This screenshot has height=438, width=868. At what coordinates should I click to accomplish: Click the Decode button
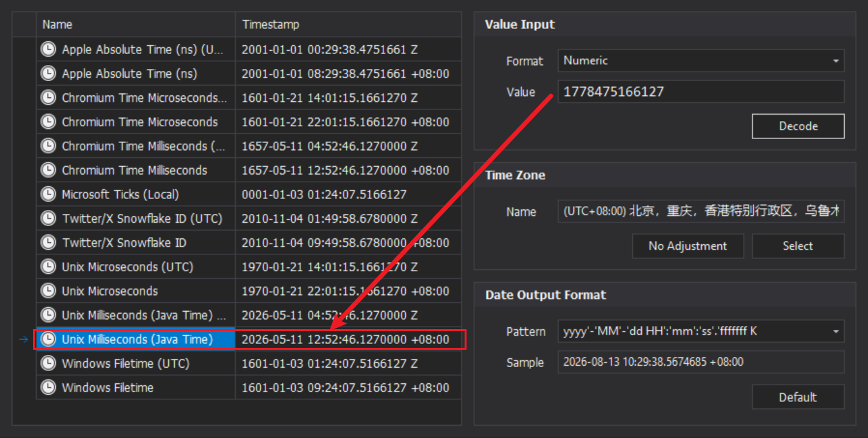[x=798, y=126]
